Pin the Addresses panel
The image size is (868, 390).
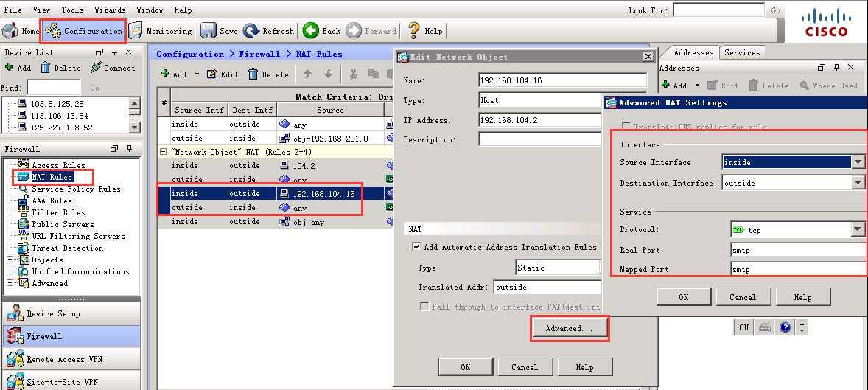pos(836,68)
